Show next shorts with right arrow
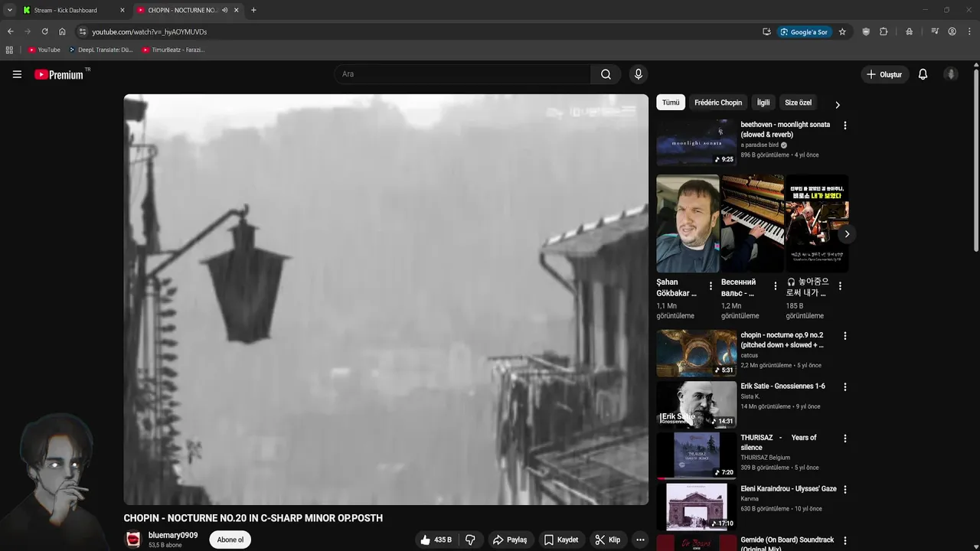980x551 pixels. click(x=846, y=234)
